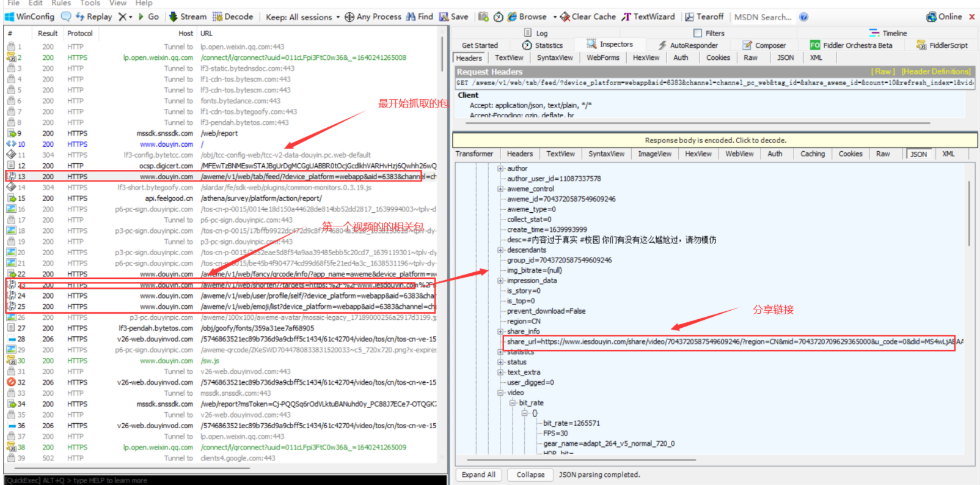Image resolution: width=980 pixels, height=485 pixels.
Task: Sort by the Protocol column header
Action: click(80, 34)
